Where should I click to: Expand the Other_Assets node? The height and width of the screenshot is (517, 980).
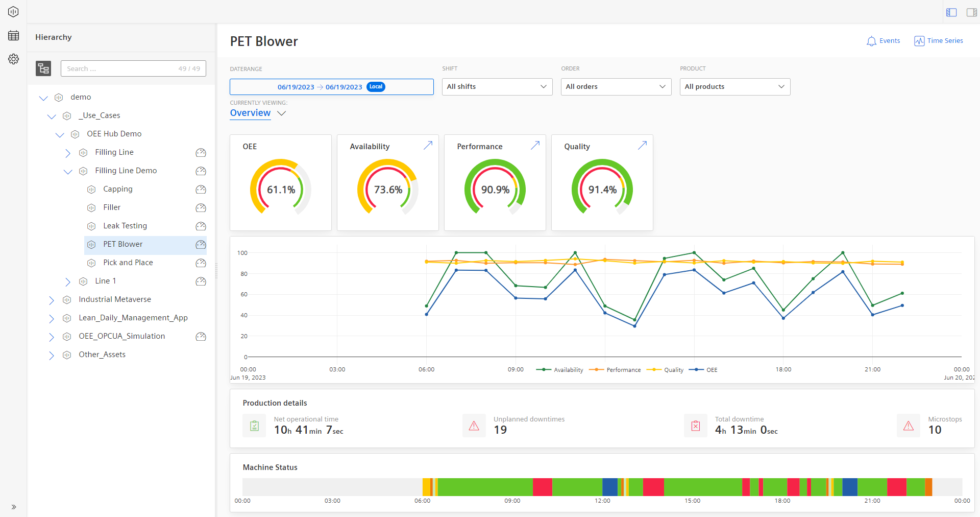(52, 355)
